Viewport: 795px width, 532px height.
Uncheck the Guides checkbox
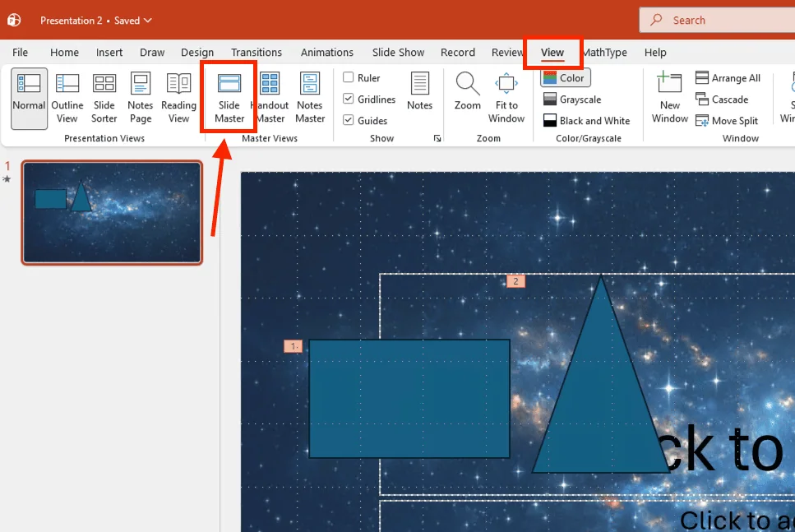[x=349, y=120]
